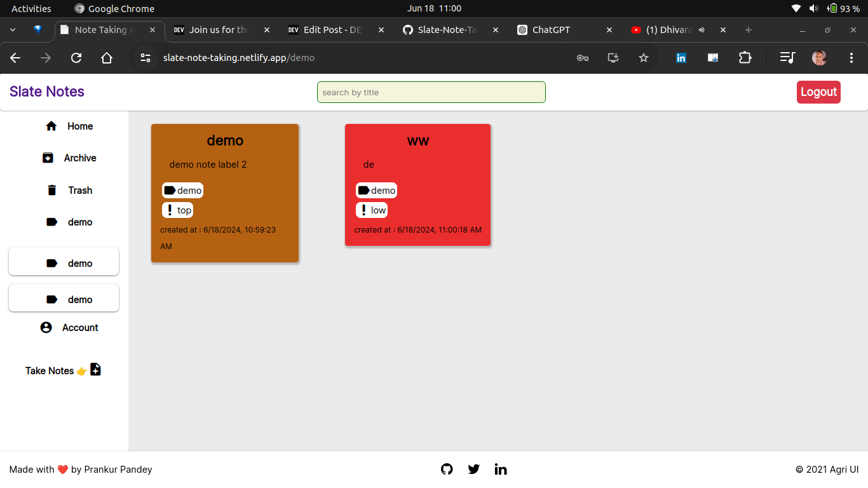The width and height of the screenshot is (868, 488).
Task: Open the Archive section in the sidebar
Action: [69, 158]
